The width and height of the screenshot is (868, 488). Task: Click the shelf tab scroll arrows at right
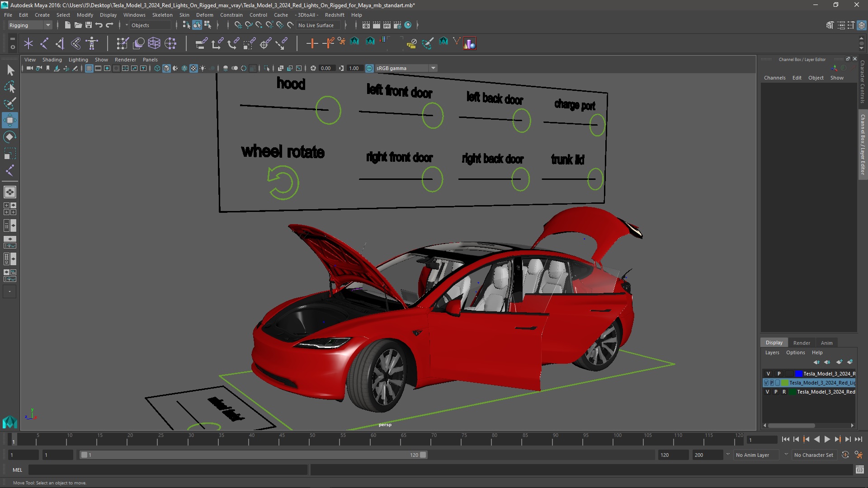point(861,43)
